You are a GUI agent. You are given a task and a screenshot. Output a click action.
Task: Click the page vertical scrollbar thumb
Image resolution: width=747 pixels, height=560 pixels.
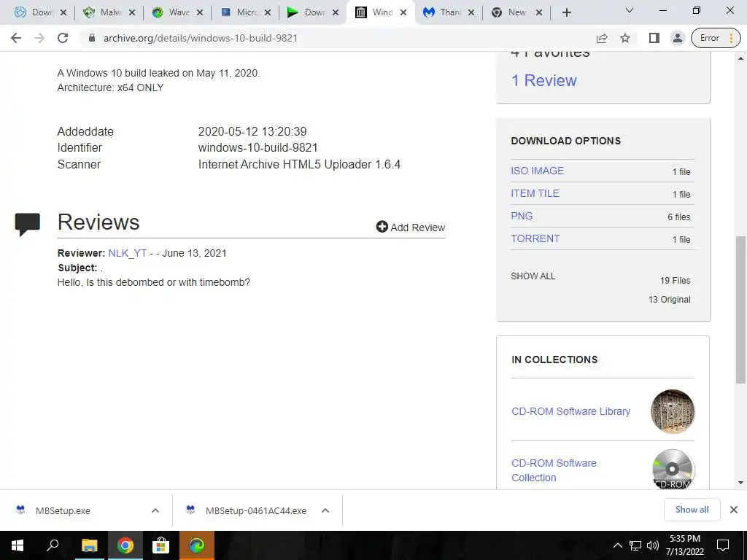pyautogui.click(x=740, y=309)
